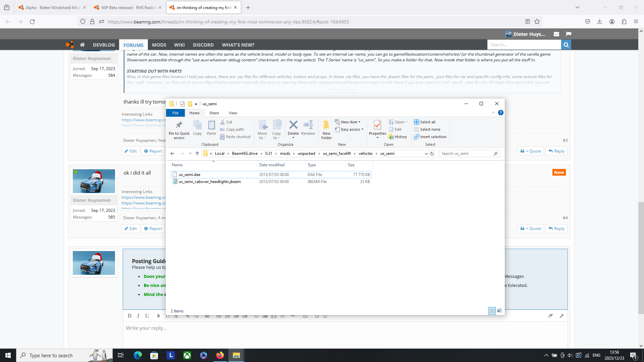
Task: Click Select all in ribbon
Action: (425, 122)
